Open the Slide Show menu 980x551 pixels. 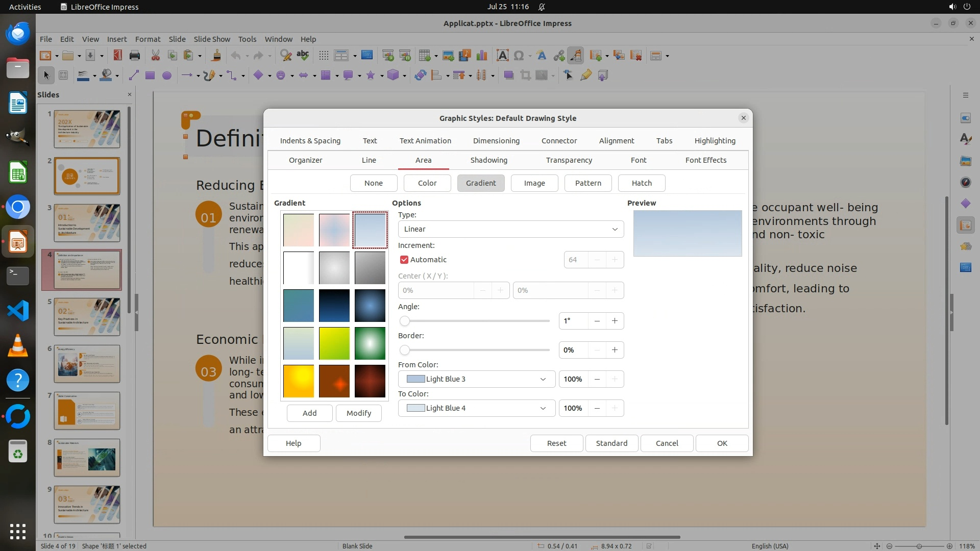click(211, 39)
